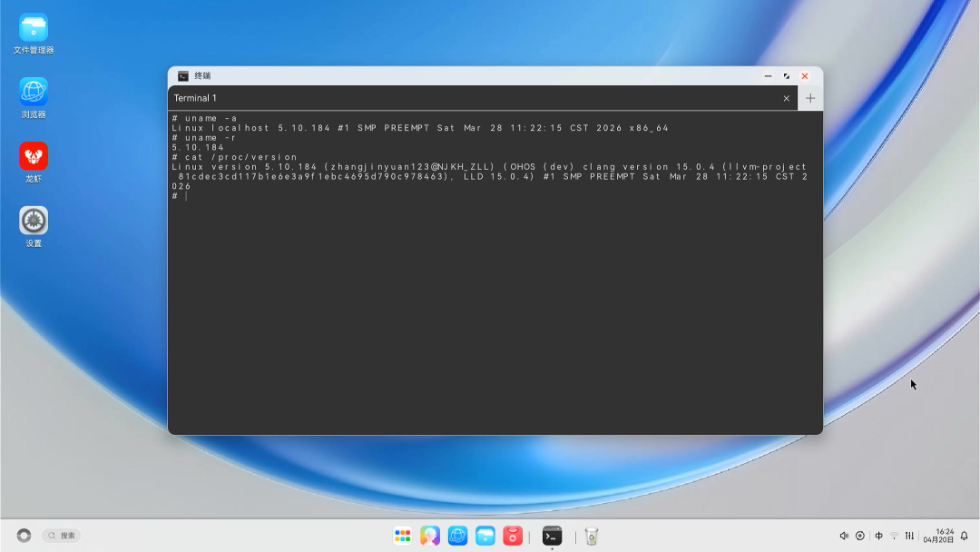Click the start circle button in taskbar

pyautogui.click(x=24, y=535)
